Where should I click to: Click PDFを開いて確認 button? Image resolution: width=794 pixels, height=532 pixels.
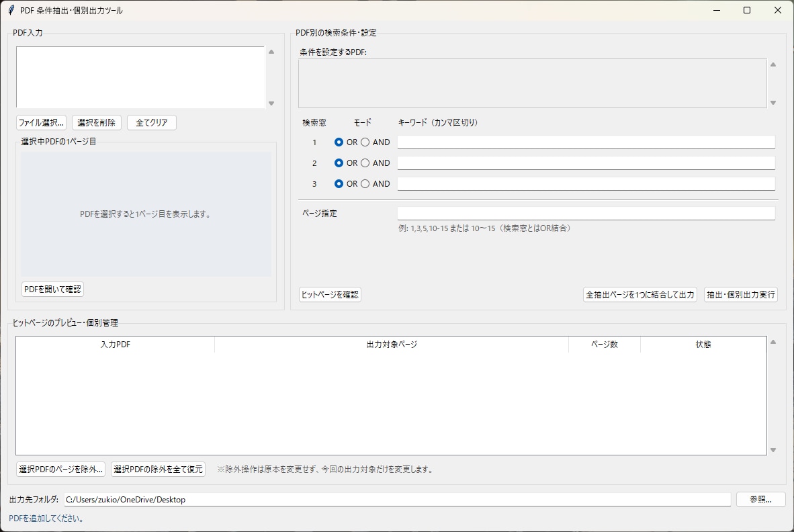tap(52, 289)
